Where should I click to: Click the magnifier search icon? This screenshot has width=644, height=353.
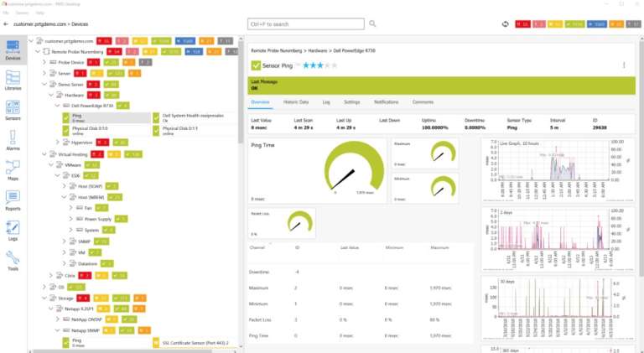(x=372, y=23)
